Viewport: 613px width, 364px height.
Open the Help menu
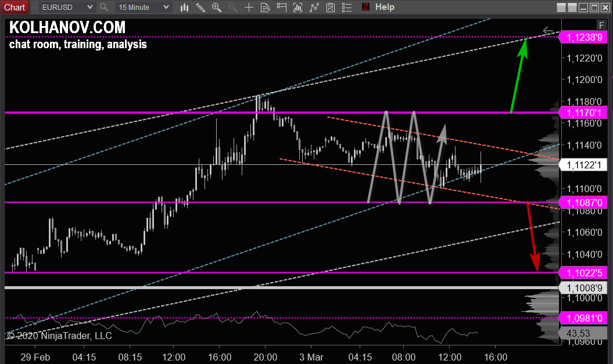point(386,7)
